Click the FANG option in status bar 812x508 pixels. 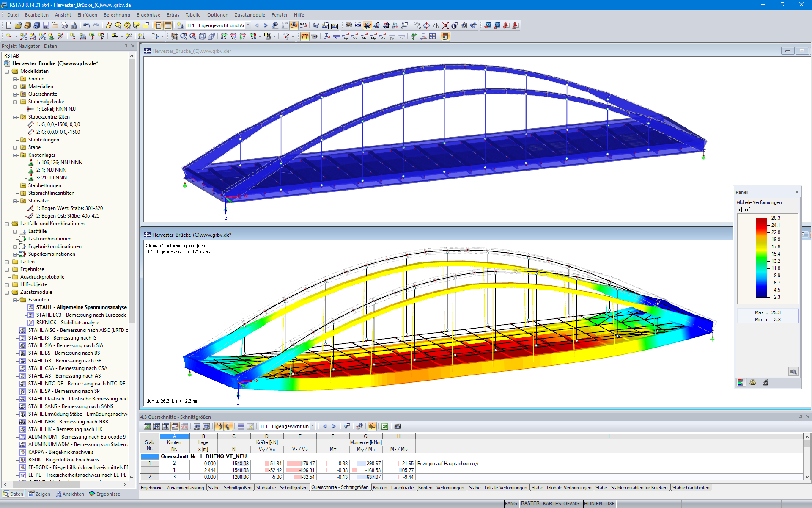511,503
